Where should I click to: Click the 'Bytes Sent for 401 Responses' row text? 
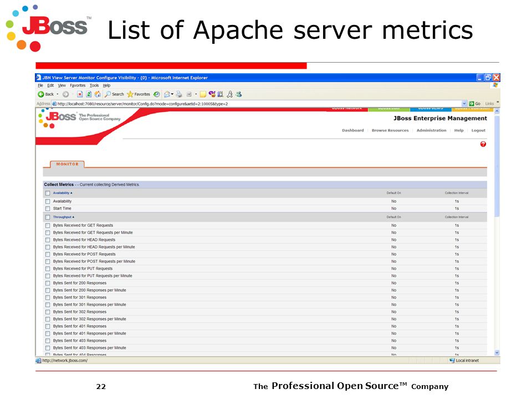(80, 326)
